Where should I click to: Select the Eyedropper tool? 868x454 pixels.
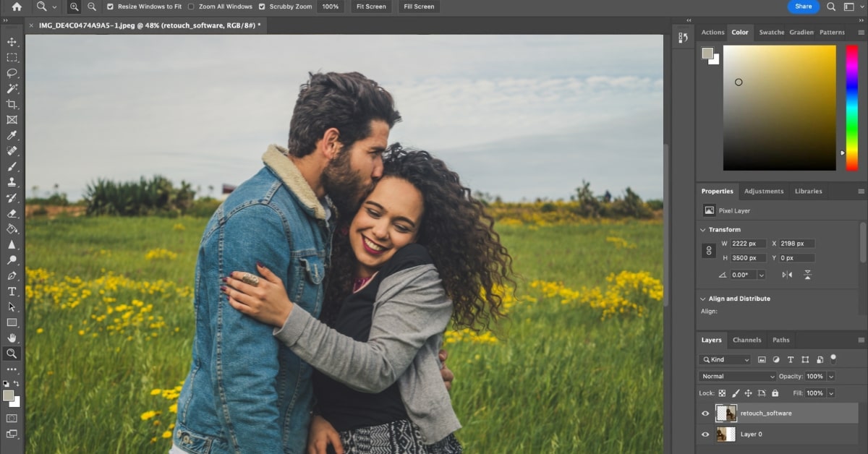(x=12, y=135)
